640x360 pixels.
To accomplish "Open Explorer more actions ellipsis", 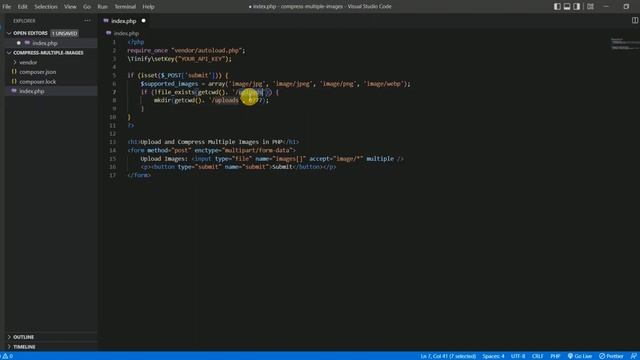I will (x=87, y=20).
